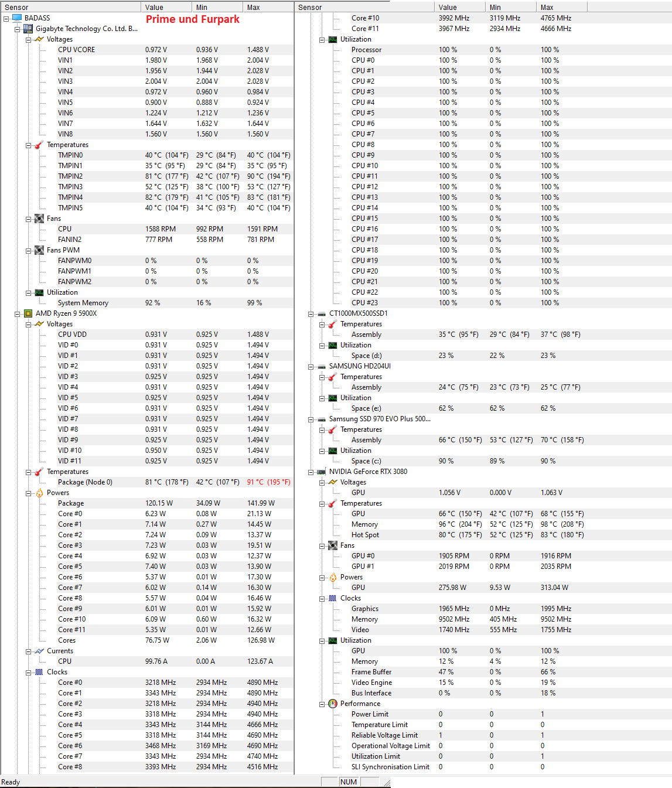Click the Voltages icon above CPU VCORE
The width and height of the screenshot is (672, 788).
tap(39, 39)
